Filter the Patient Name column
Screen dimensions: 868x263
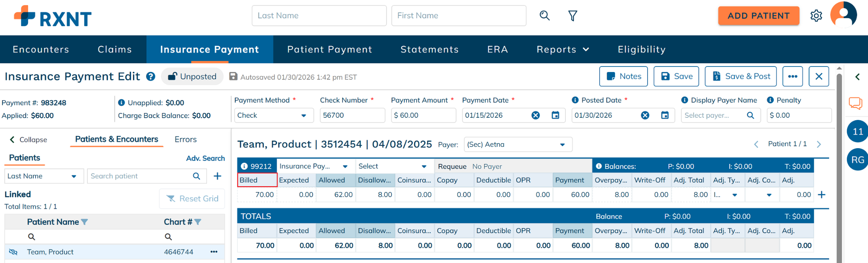tap(84, 222)
